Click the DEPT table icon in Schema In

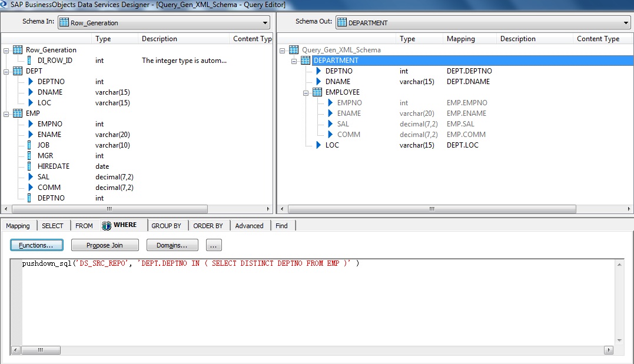click(18, 71)
